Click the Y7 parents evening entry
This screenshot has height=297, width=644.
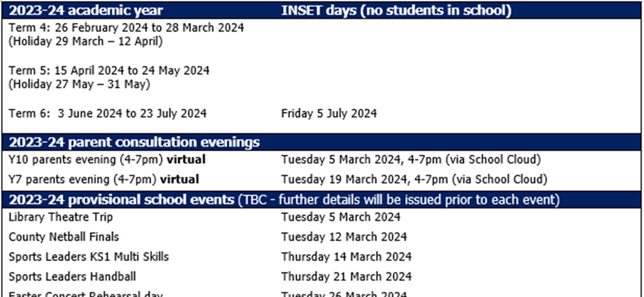coord(104,179)
